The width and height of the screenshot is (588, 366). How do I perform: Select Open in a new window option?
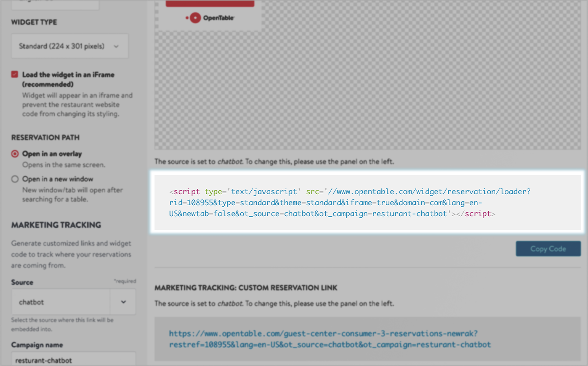click(x=15, y=179)
